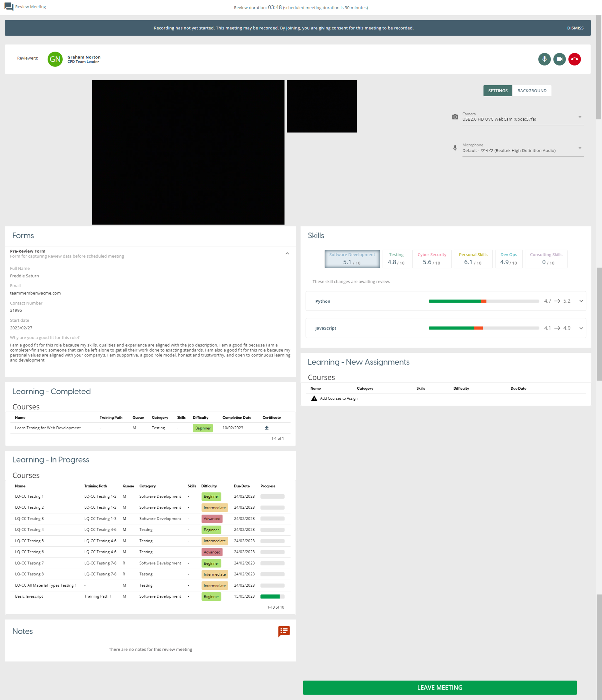Download the Learn Testing course certificate

(266, 428)
